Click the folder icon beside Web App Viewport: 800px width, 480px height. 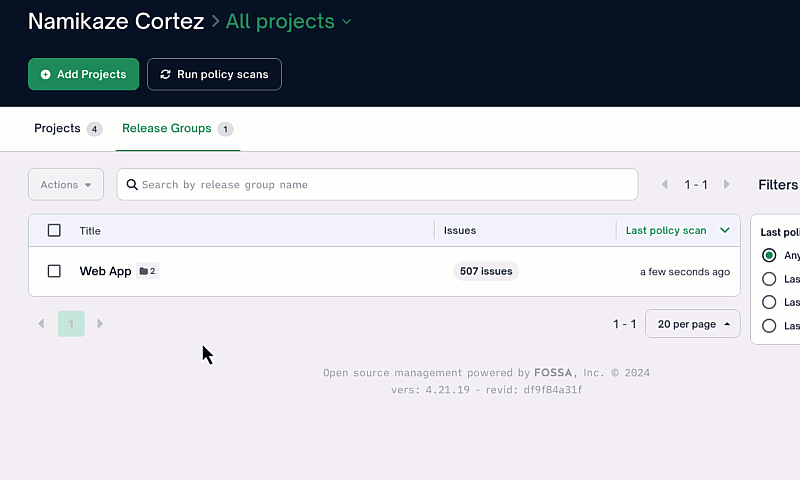pyautogui.click(x=144, y=271)
